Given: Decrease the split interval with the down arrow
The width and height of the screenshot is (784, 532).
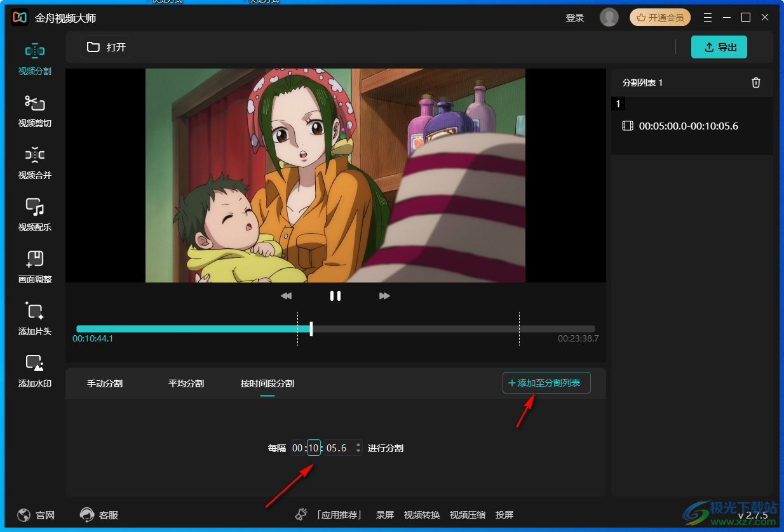Looking at the screenshot, I should click(358, 451).
